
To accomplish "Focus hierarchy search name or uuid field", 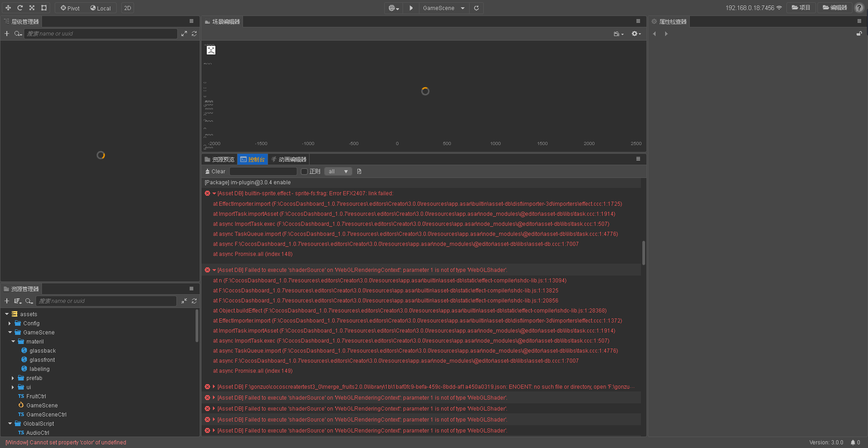I will (101, 34).
